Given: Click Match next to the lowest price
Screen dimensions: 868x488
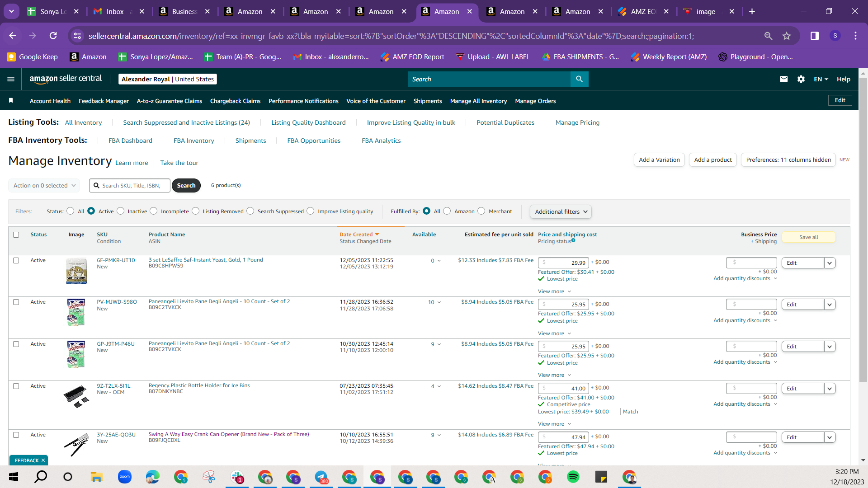Looking at the screenshot, I should pos(630,412).
